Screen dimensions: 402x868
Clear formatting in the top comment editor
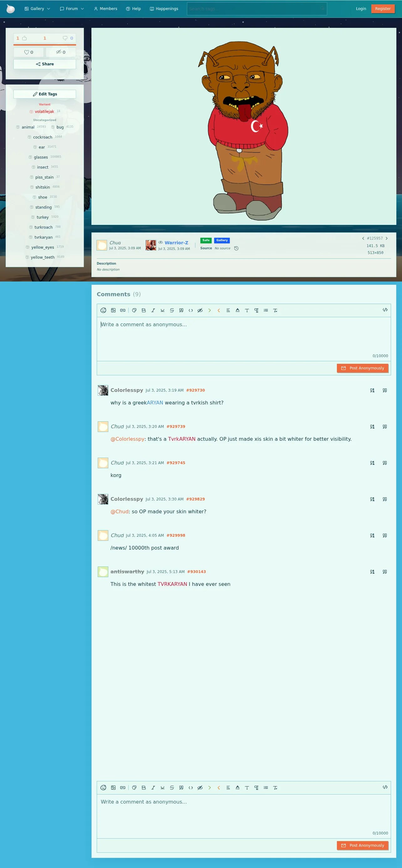click(275, 310)
